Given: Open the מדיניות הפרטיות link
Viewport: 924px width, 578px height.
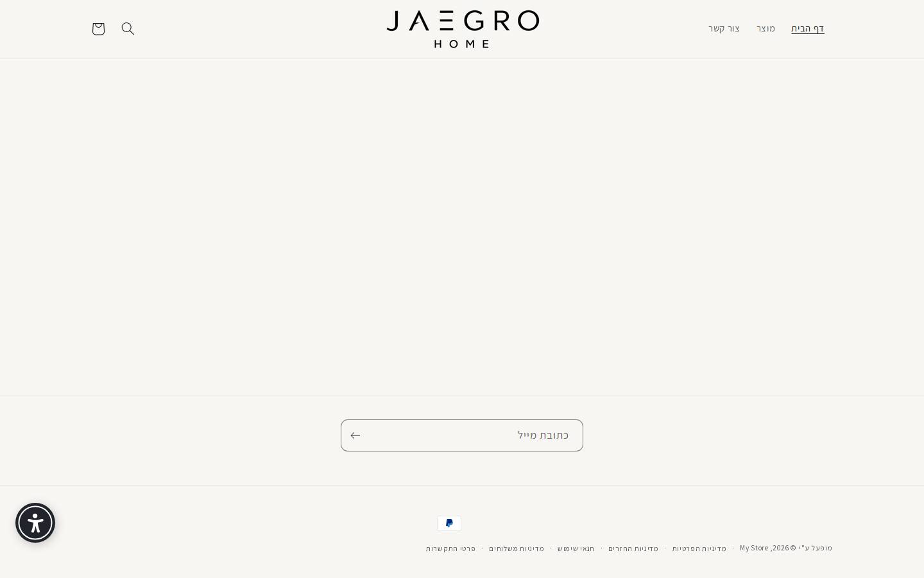Looking at the screenshot, I should (x=699, y=548).
